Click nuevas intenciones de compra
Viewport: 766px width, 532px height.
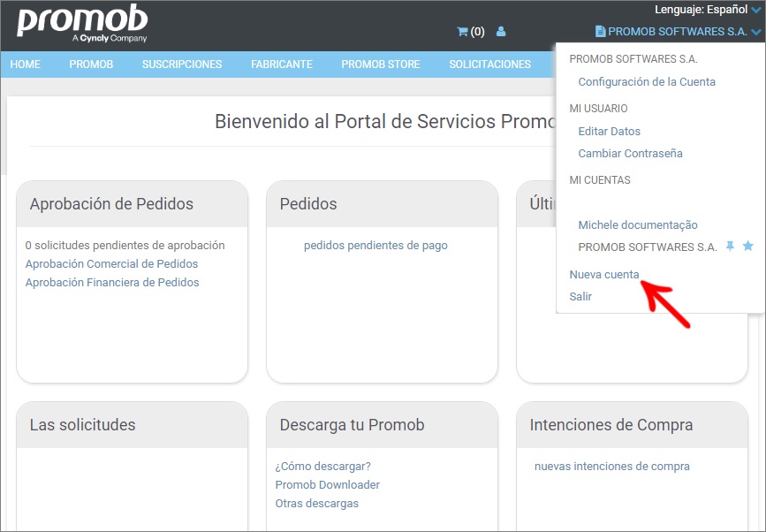tap(611, 466)
